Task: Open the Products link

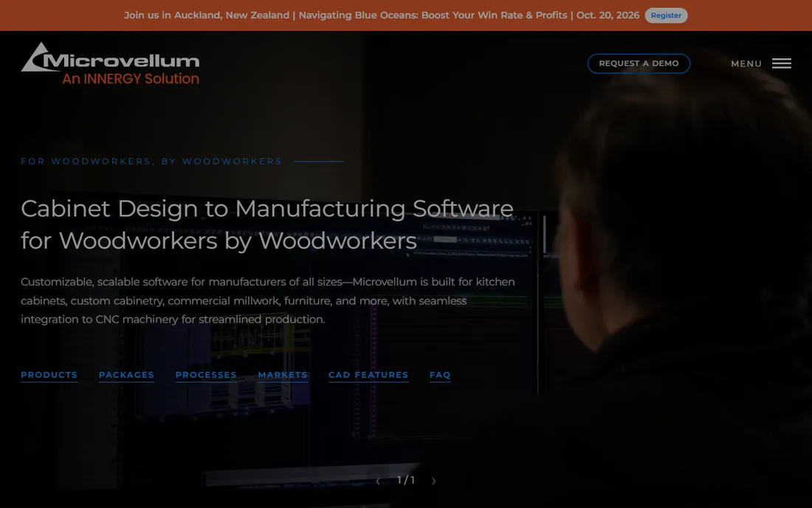Action: 49,375
